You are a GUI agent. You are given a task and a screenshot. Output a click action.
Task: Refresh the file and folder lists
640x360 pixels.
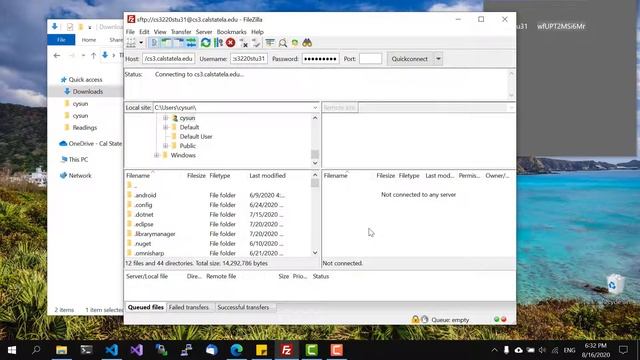tap(206, 42)
